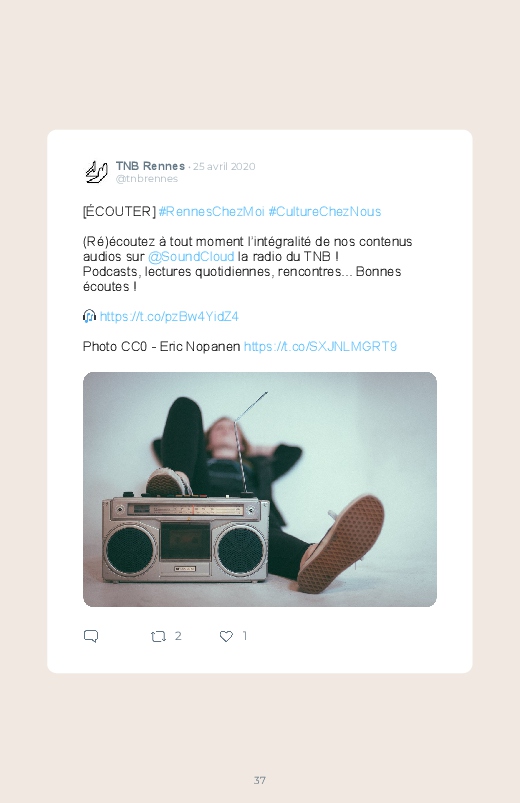The height and width of the screenshot is (803, 520).
Task: Click the retweet count of 2
Action: [x=178, y=636]
